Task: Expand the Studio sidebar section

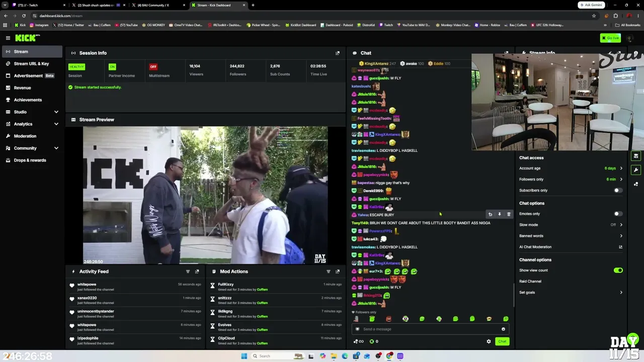Action: [56, 112]
